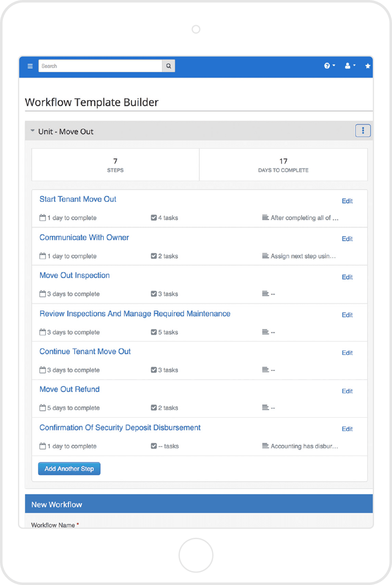
Task: Click the search magnifier icon
Action: [168, 66]
